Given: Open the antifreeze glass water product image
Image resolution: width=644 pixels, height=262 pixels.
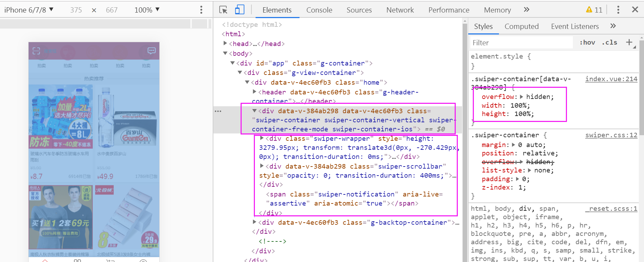Looking at the screenshot, I should pos(61,117).
